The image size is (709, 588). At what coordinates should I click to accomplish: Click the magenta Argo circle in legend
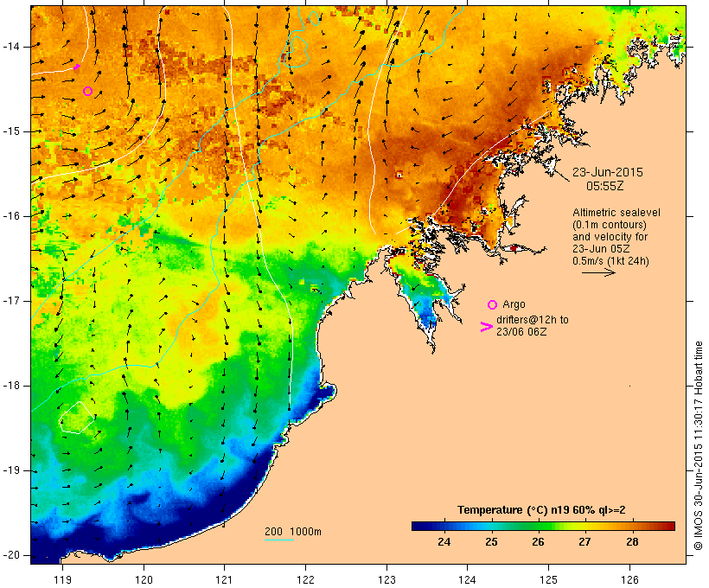pos(493,305)
